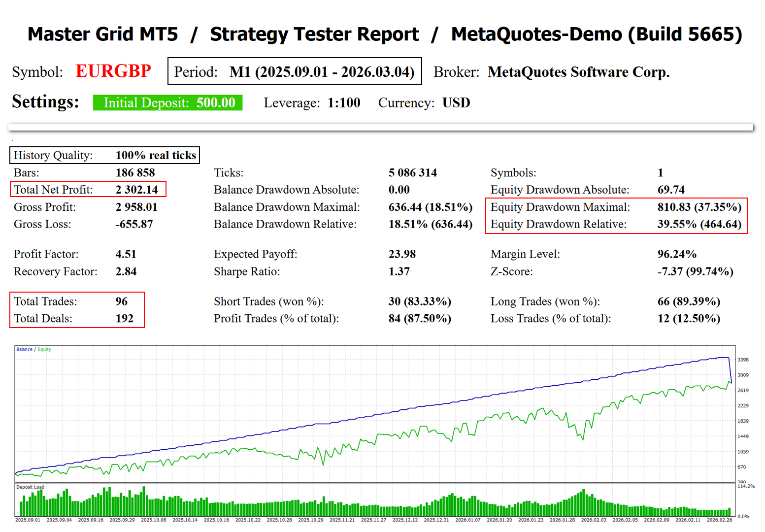Click the History Quality value 100% real ticks
Screen dimensions: 765x532
(x=156, y=155)
